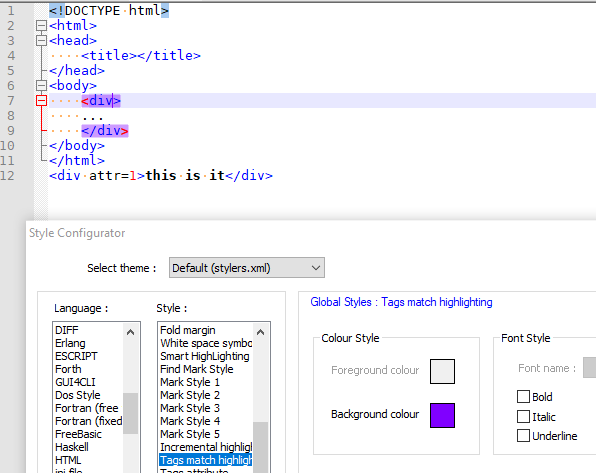
Task: Click the closing head tag
Action: tap(77, 70)
